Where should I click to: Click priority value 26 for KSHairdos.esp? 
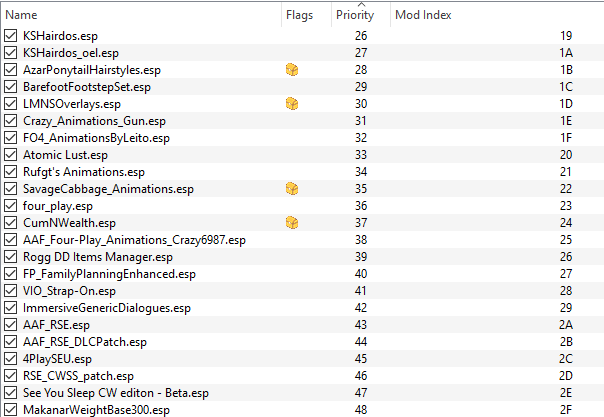click(361, 36)
